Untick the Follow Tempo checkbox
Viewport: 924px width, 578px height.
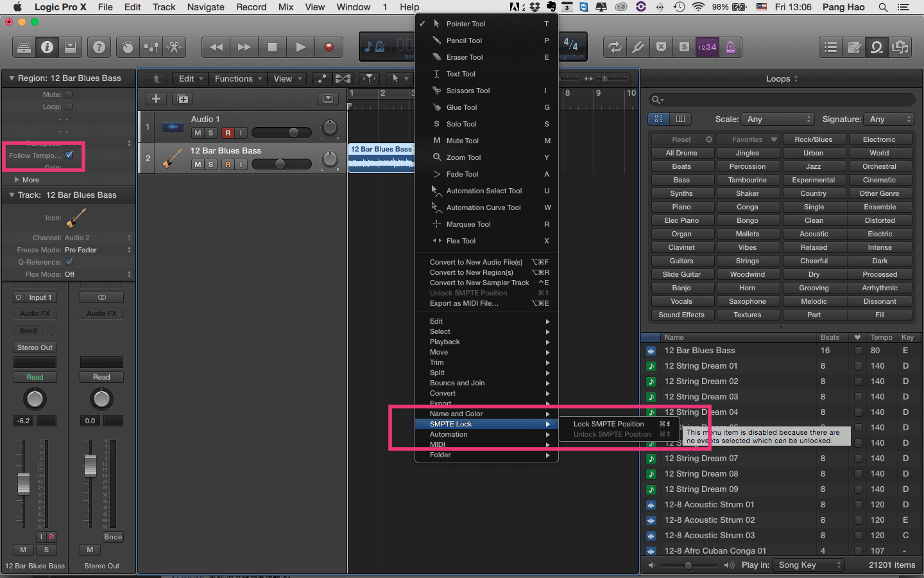click(69, 155)
